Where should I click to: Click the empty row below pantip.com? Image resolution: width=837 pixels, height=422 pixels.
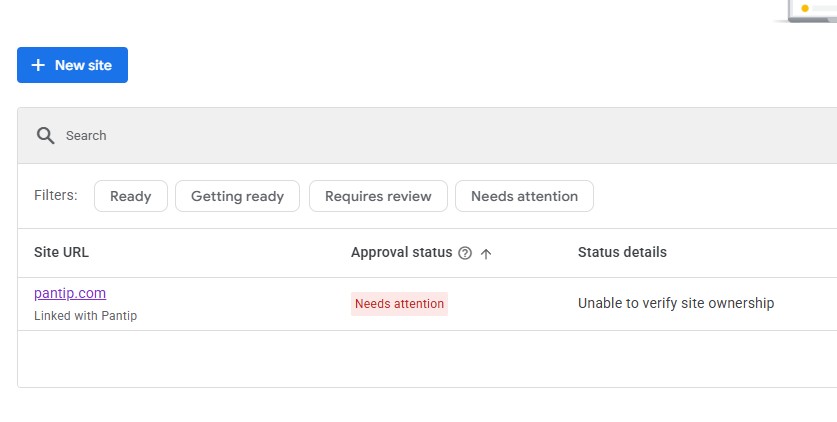(x=400, y=358)
